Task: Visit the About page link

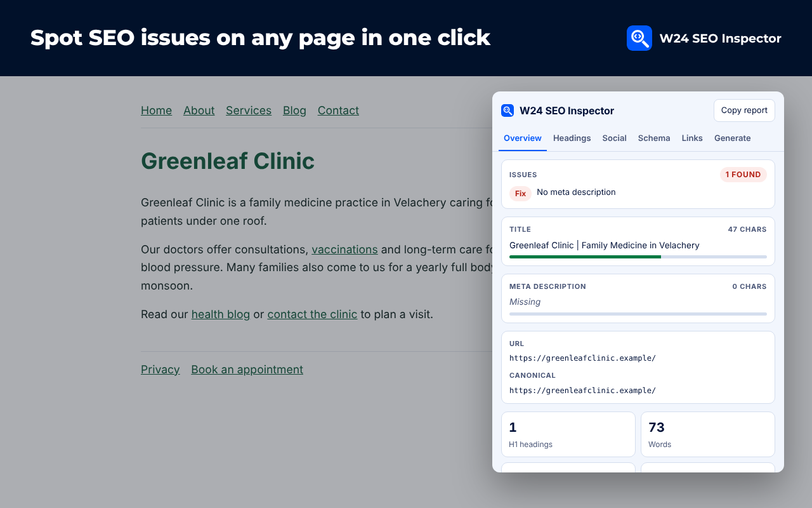Action: click(199, 110)
